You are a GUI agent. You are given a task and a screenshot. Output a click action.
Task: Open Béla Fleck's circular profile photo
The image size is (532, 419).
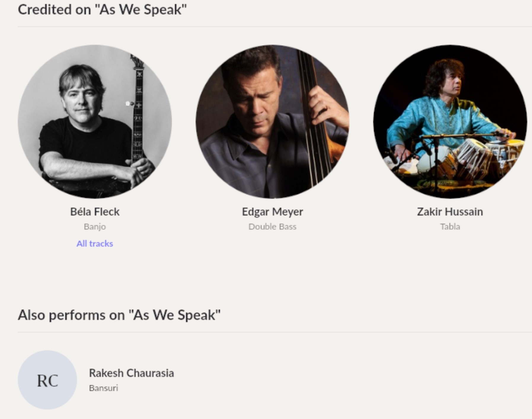coord(95,121)
